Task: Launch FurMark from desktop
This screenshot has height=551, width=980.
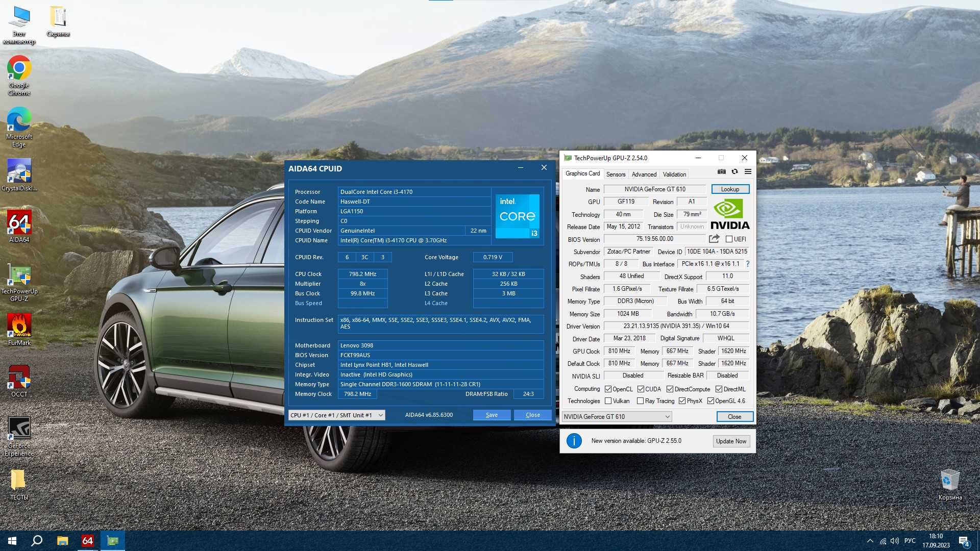Action: coord(19,330)
